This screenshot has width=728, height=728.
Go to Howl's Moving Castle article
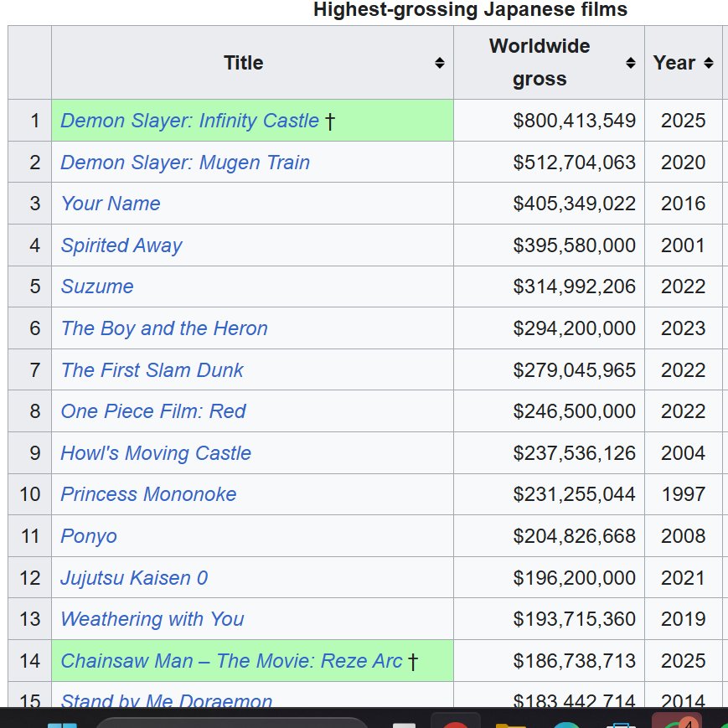[x=156, y=453]
